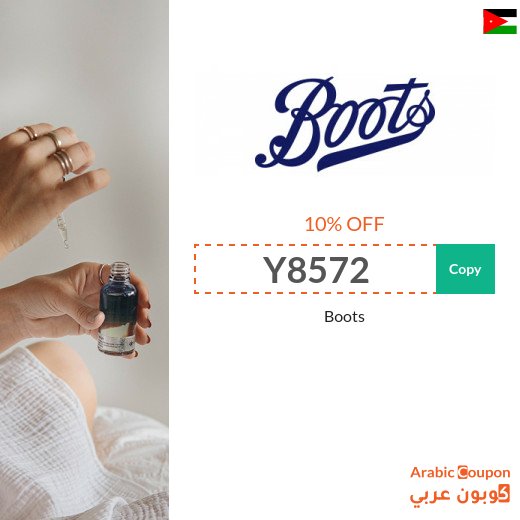Viewport: 520px width, 520px height.
Task: Click the orange tag icon in Arabic logo
Action: coord(505,493)
